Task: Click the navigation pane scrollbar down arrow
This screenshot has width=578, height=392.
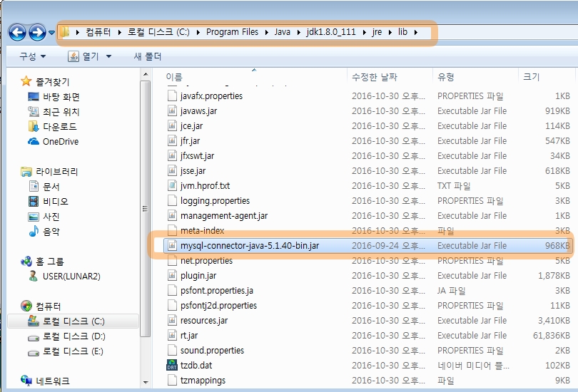Action: [146, 382]
